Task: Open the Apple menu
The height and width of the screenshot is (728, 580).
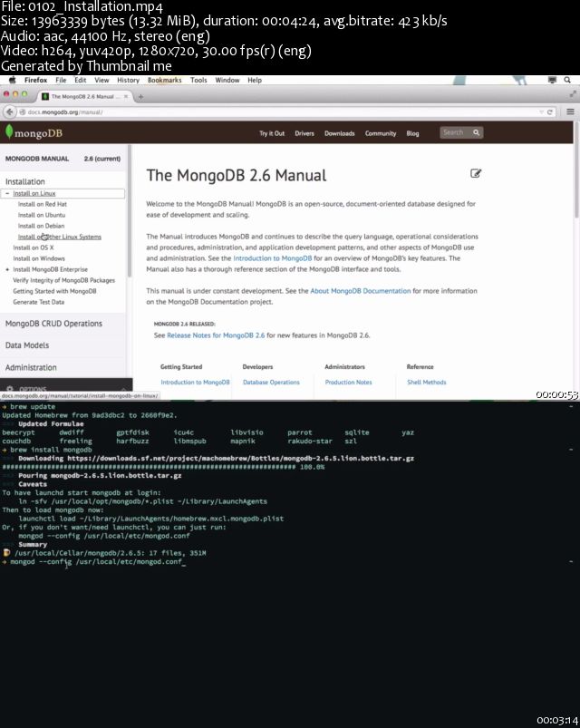Action: coord(13,80)
